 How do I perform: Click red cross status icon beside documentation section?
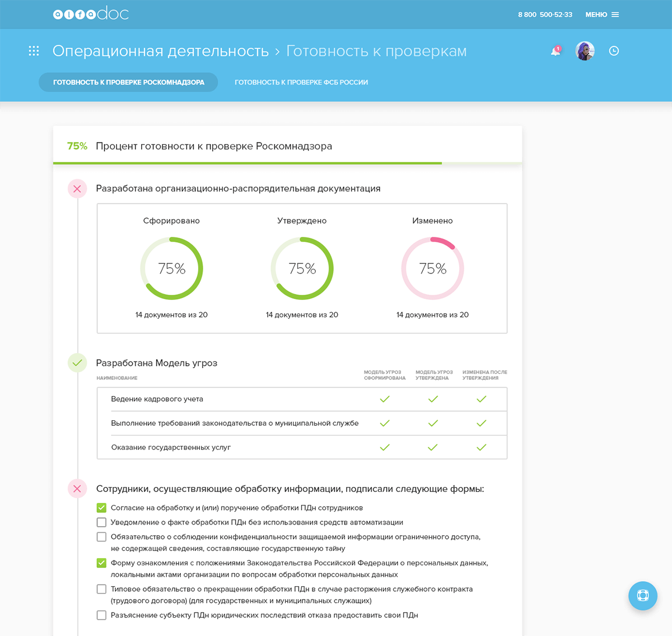pos(77,189)
